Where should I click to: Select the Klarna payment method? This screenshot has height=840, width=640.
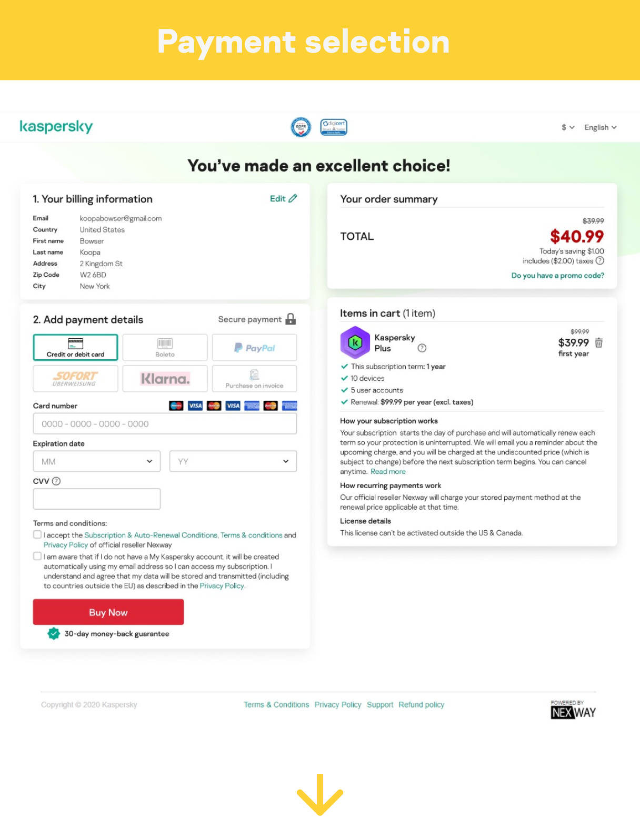click(165, 379)
